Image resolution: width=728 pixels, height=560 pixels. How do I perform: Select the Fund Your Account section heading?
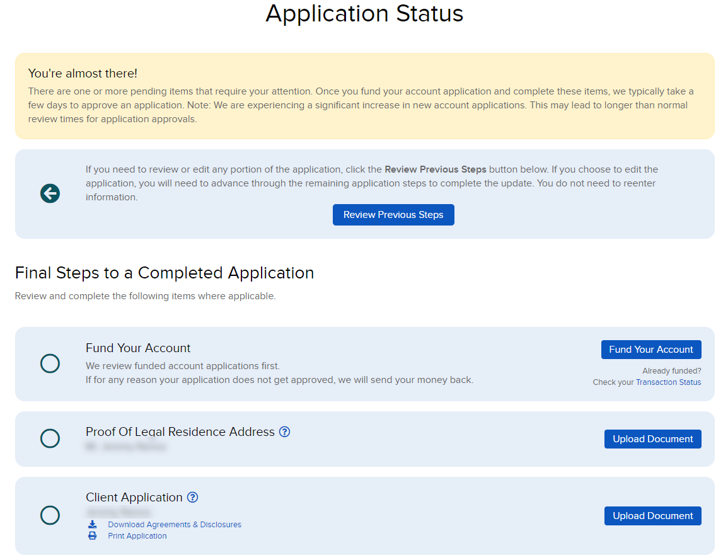(138, 348)
